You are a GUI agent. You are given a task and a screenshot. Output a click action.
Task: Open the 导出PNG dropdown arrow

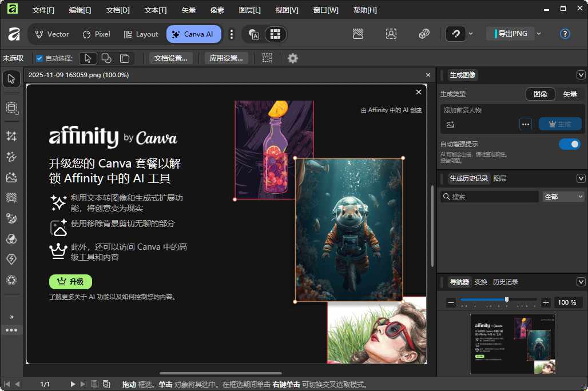[x=539, y=34]
